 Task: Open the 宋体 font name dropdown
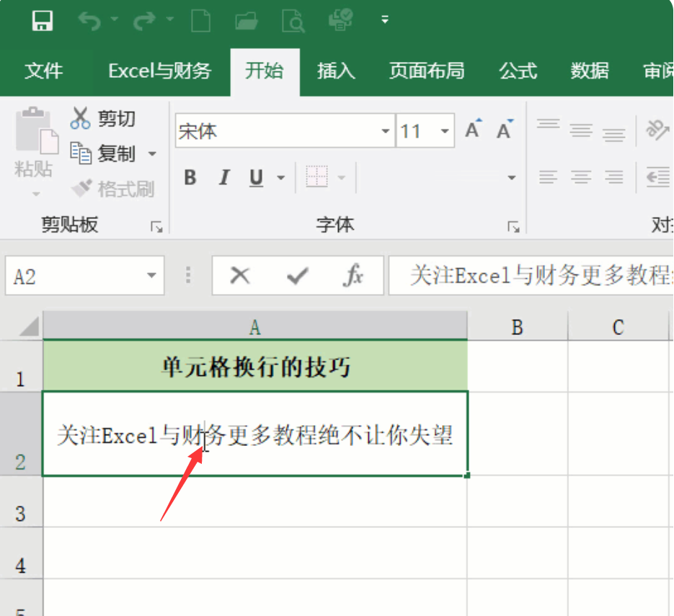tap(384, 131)
